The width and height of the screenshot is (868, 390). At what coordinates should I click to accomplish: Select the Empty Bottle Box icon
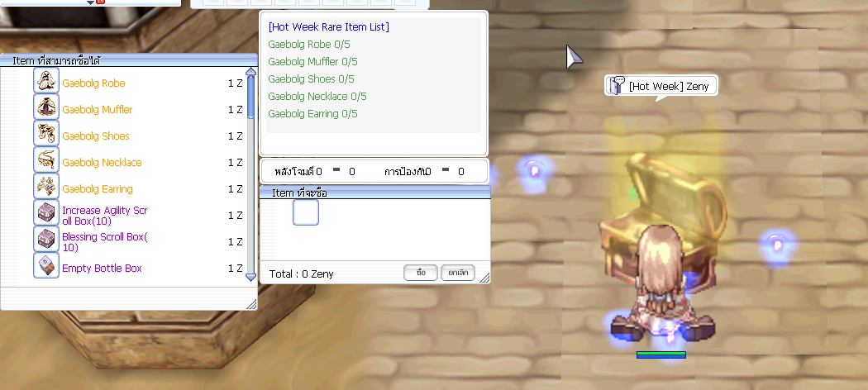pos(46,266)
